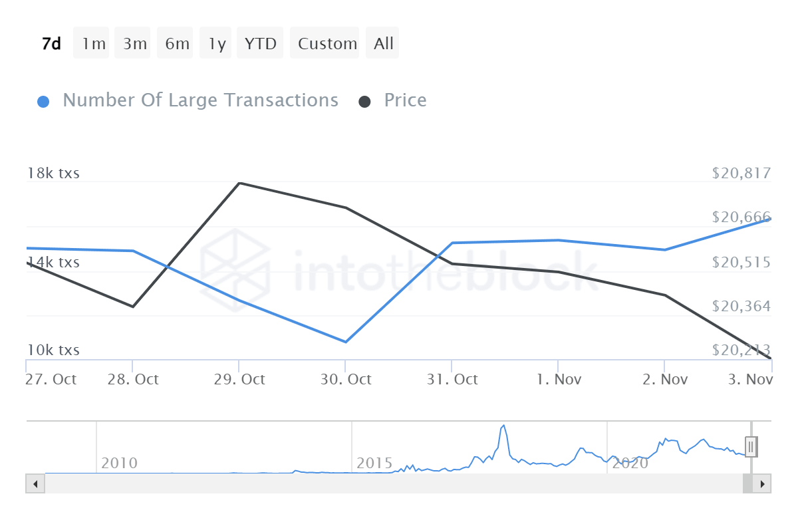This screenshot has width=798, height=532.
Task: Click the right arrow of the navigator scrollbar
Action: point(763,483)
